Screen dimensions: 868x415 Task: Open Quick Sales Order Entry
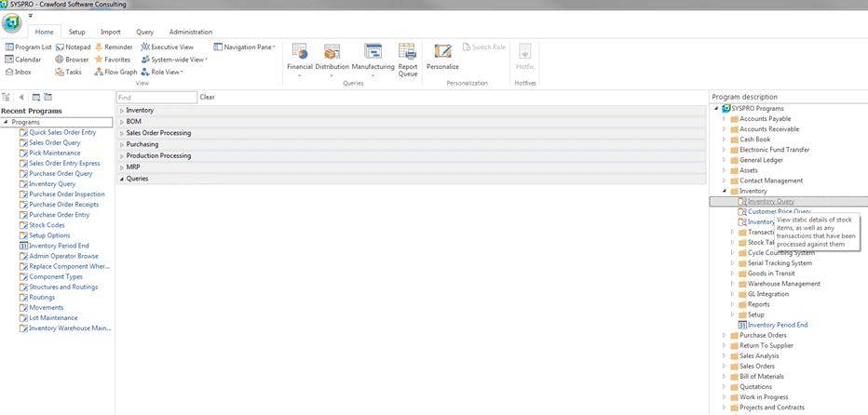pyautogui.click(x=62, y=132)
